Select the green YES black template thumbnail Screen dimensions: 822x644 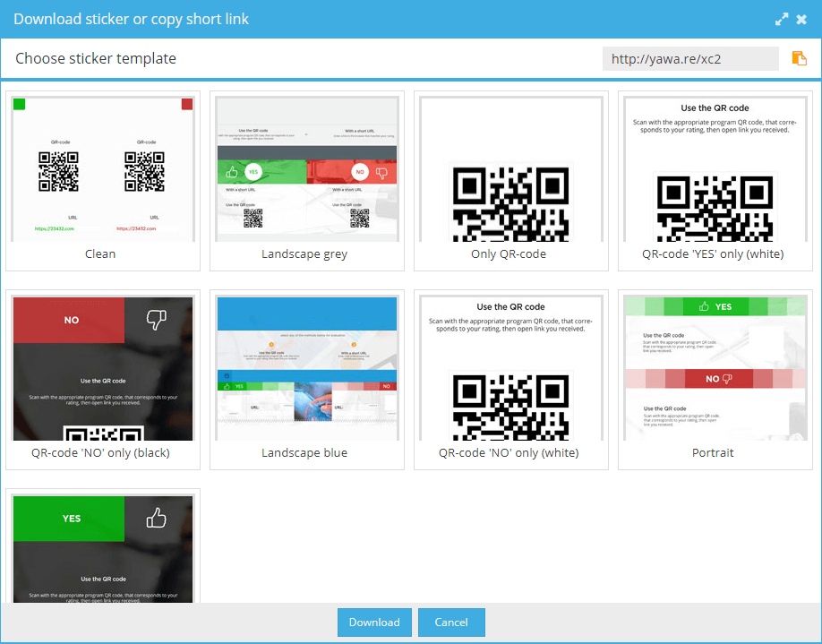[103, 548]
